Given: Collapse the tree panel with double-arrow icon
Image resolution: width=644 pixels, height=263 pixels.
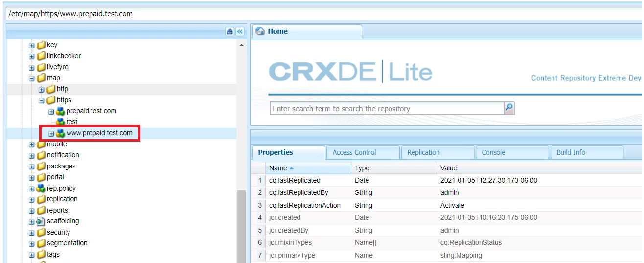Looking at the screenshot, I should click(x=240, y=31).
